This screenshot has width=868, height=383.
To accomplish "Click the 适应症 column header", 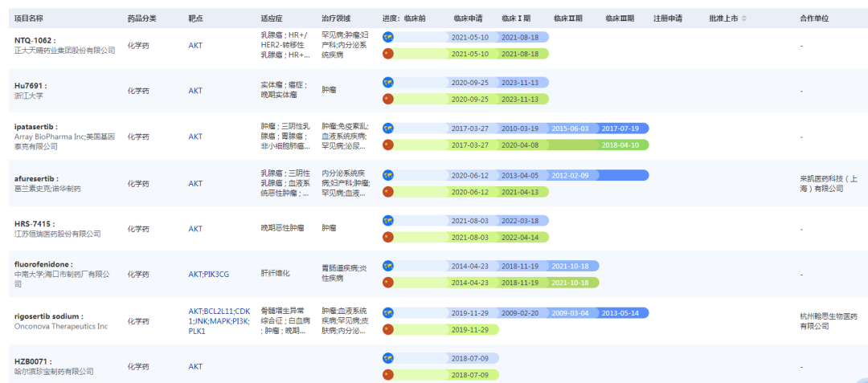I will 272,18.
